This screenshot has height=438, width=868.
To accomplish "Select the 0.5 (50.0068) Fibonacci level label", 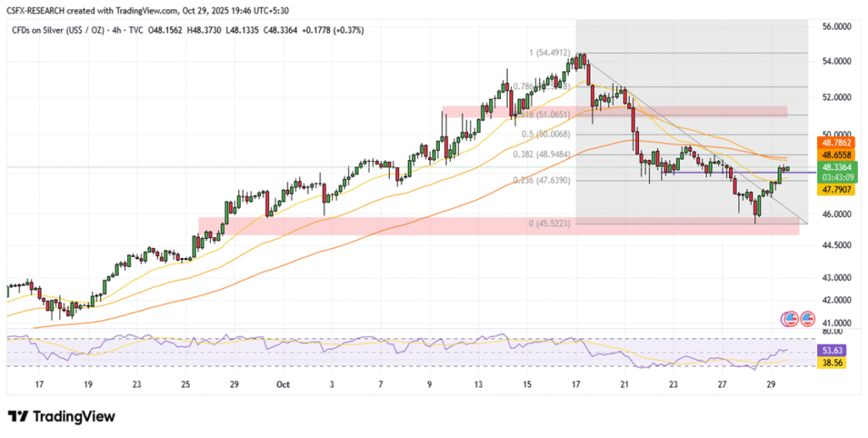I will [546, 134].
